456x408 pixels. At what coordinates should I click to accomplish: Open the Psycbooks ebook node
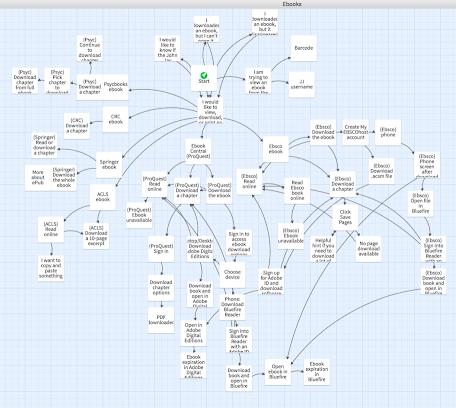(x=116, y=87)
